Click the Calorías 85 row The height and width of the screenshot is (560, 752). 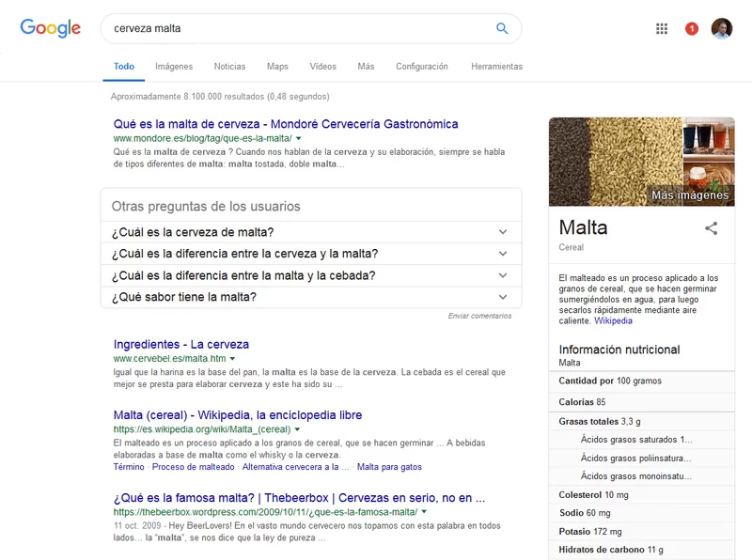(642, 402)
